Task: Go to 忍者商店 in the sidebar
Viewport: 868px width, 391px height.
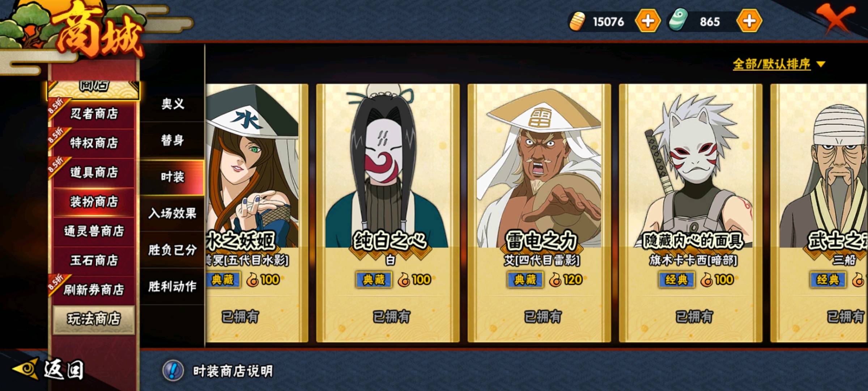Action: click(94, 114)
